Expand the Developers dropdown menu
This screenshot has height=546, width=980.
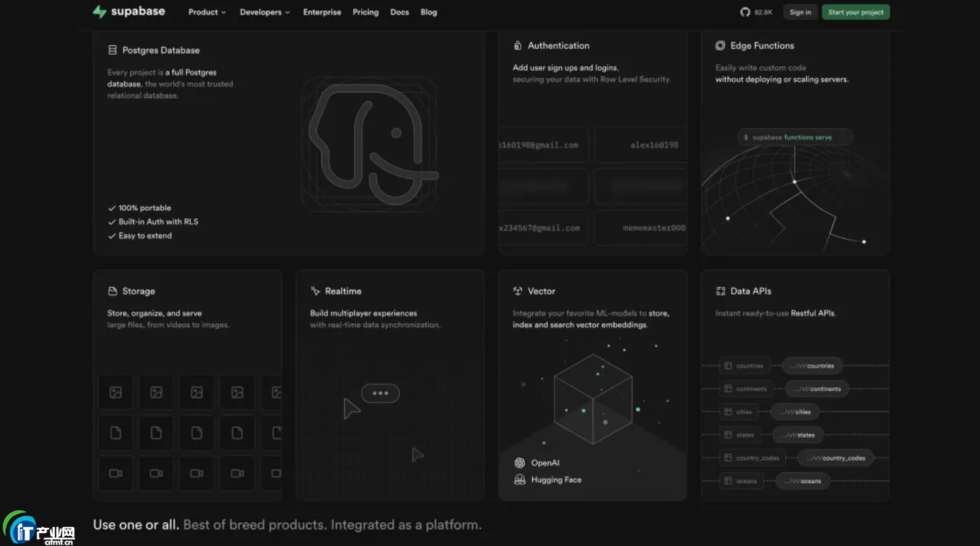(264, 12)
